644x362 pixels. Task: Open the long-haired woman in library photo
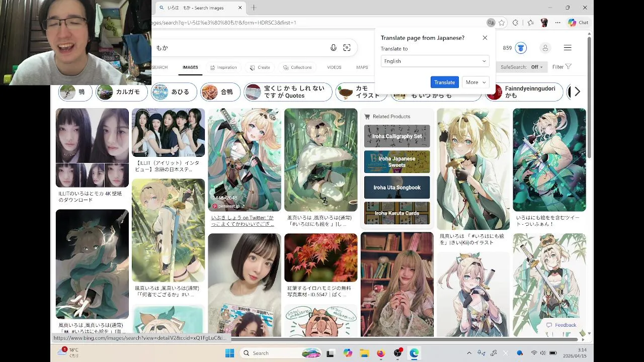[397, 284]
